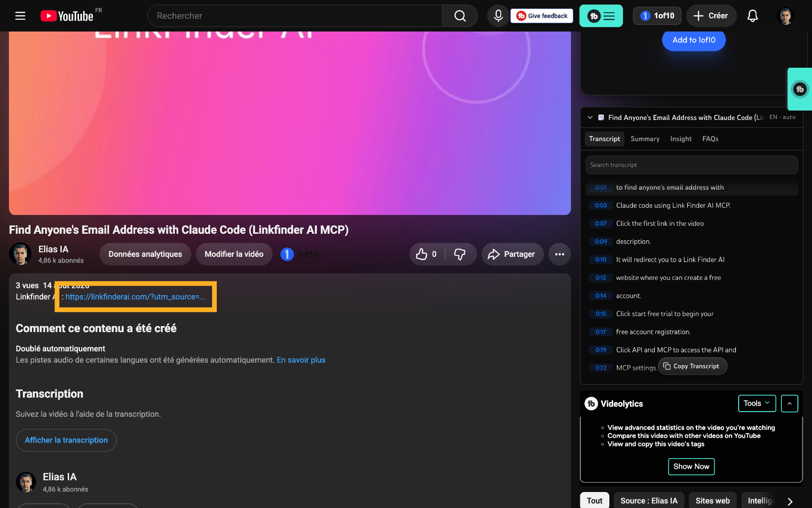
Task: Open the Tools dropdown in Videolytics
Action: (x=757, y=404)
